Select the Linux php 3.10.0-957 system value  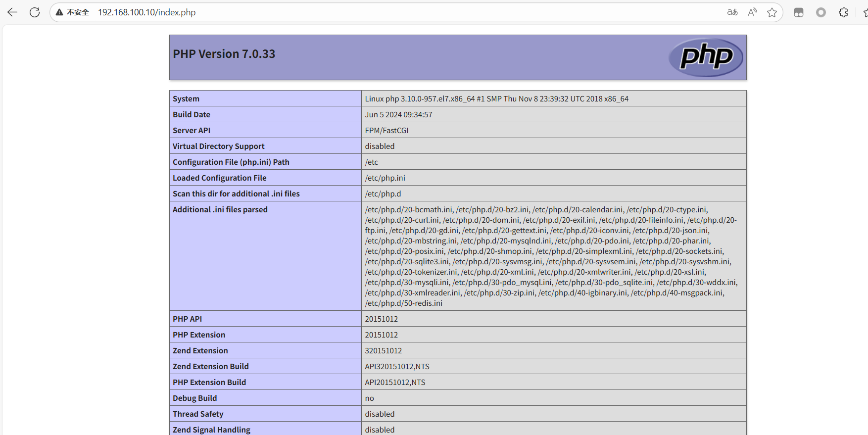click(x=497, y=98)
